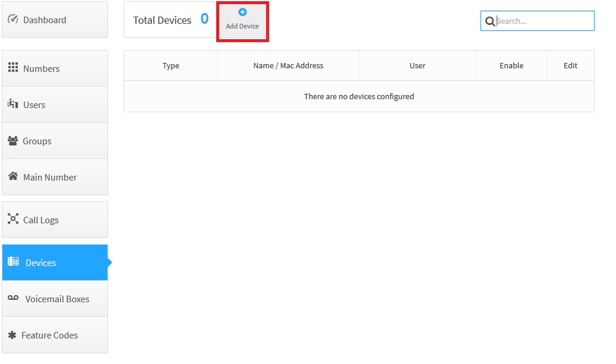Image resolution: width=616 pixels, height=364 pixels.
Task: Click the Total Devices label
Action: point(162,20)
